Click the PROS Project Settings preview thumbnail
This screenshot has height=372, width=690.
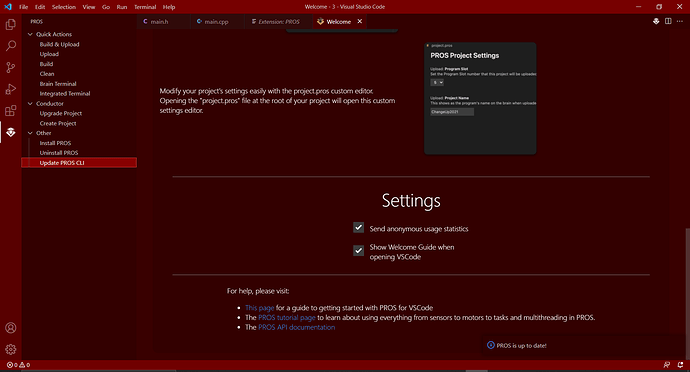(480, 98)
